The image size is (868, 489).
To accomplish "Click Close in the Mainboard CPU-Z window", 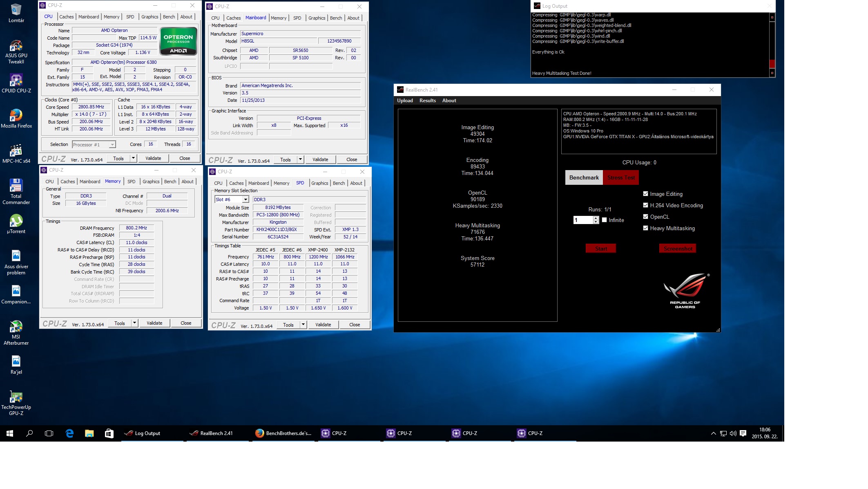I will [x=352, y=159].
